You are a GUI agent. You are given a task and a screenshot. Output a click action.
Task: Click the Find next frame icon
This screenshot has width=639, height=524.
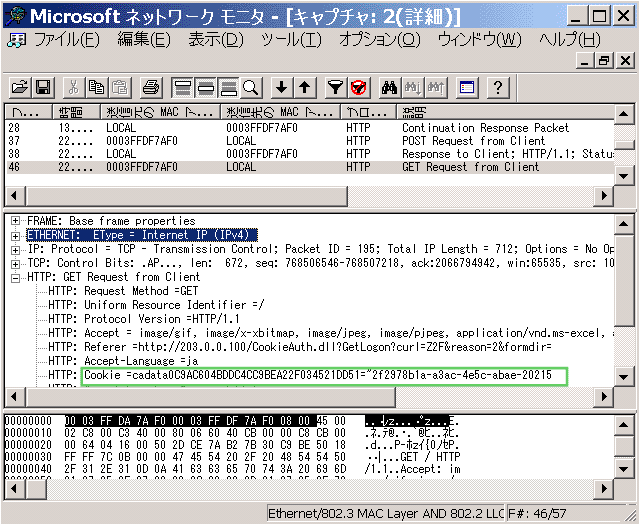point(413,88)
